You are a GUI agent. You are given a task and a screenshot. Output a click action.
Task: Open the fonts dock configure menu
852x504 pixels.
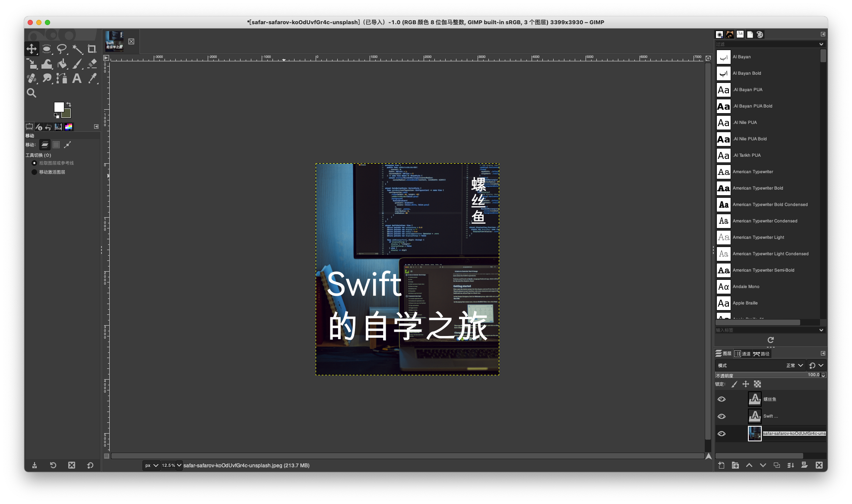click(823, 34)
